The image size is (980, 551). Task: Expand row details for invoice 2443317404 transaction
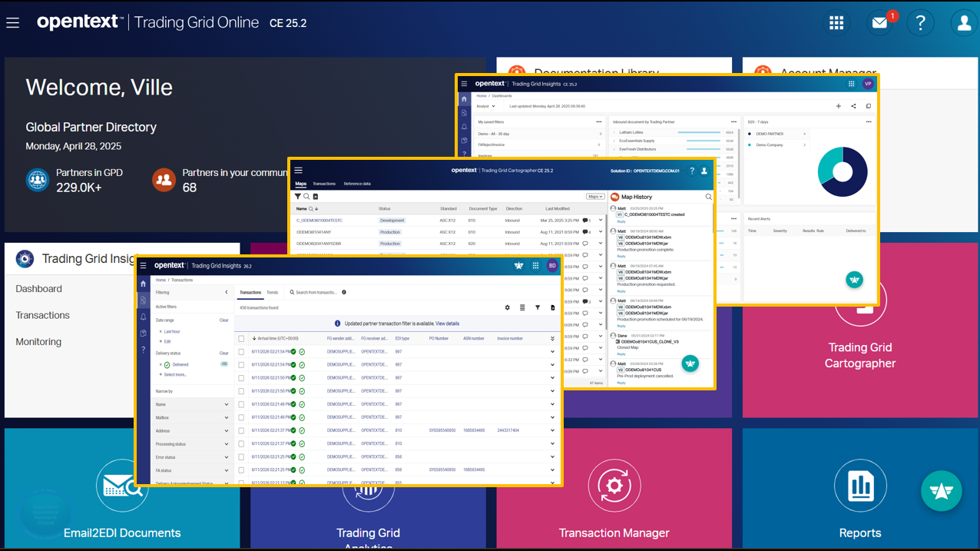click(x=552, y=430)
